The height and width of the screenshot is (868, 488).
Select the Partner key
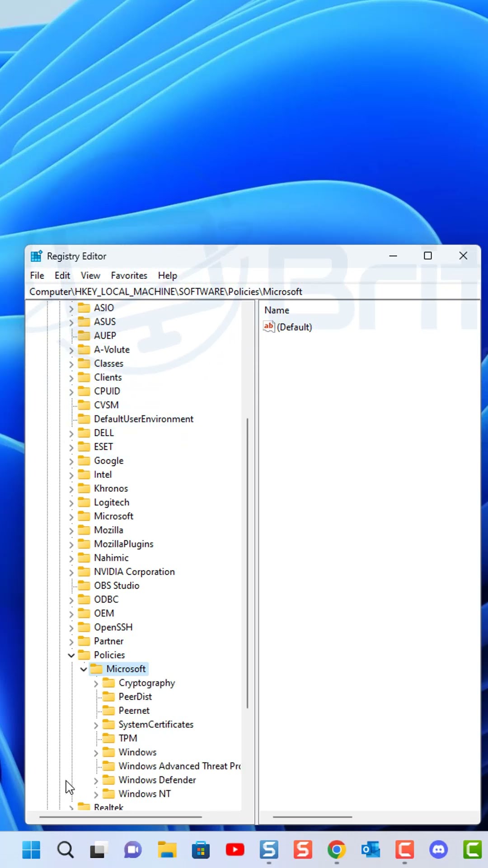(108, 641)
